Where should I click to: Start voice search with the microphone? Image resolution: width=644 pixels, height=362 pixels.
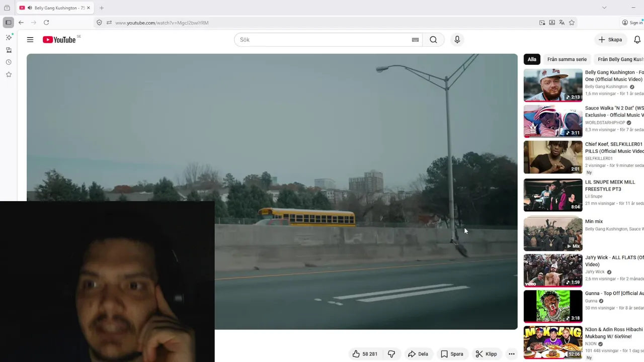(457, 40)
